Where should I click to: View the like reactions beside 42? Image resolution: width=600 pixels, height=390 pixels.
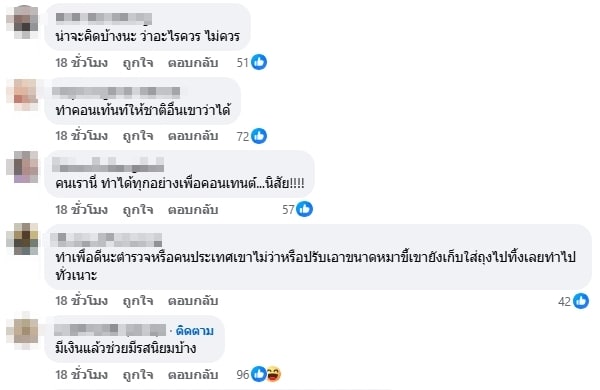point(581,301)
